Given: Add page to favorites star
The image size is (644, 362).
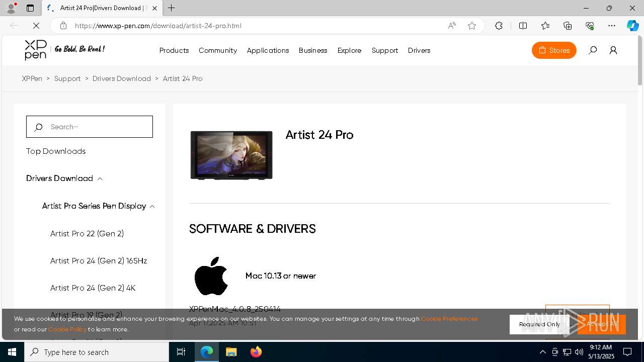Looking at the screenshot, I should pyautogui.click(x=472, y=26).
